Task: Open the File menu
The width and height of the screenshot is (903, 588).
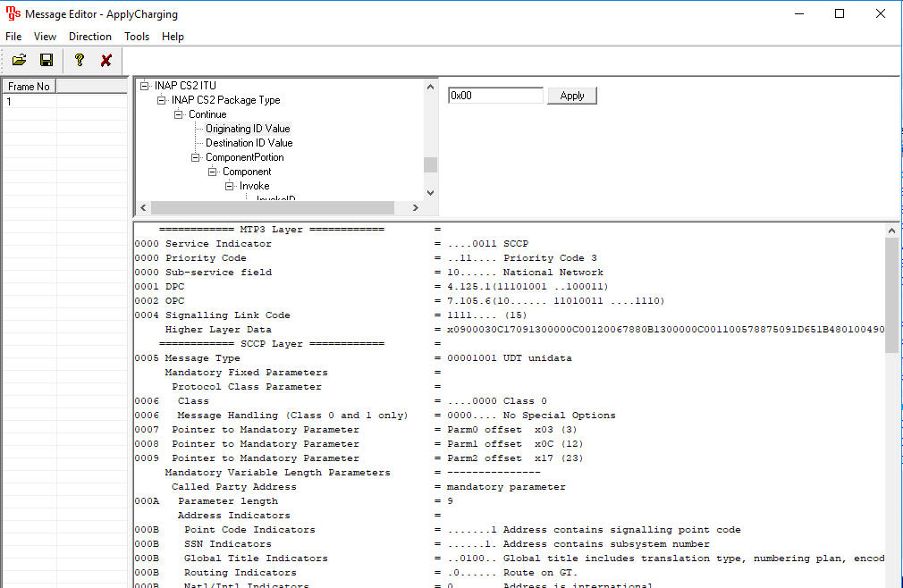Action: tap(13, 37)
